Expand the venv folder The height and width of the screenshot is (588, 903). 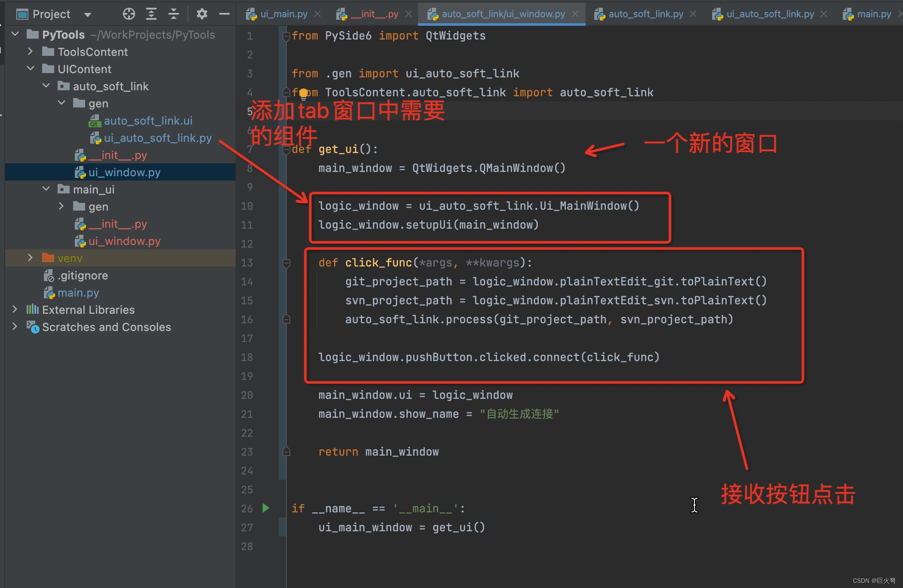[30, 257]
